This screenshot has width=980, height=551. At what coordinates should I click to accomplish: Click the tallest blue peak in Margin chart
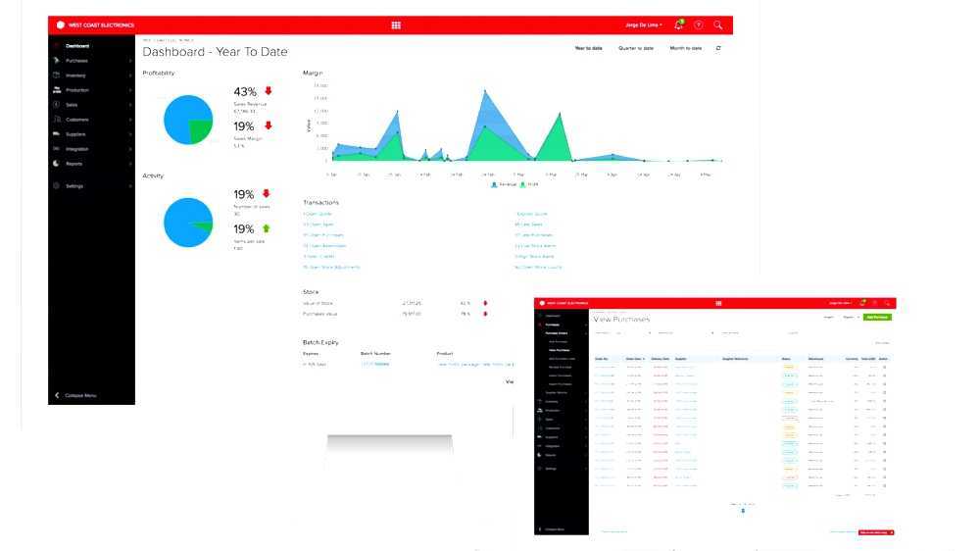485,92
